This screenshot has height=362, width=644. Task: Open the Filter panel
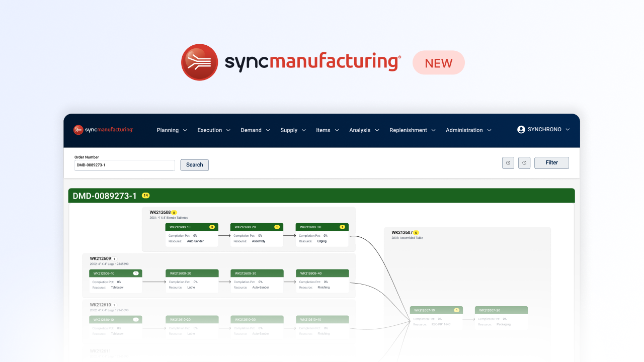click(551, 162)
